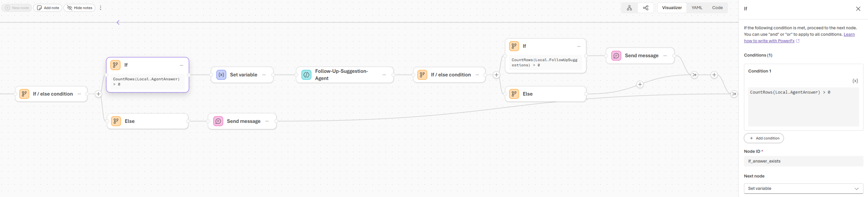Click the Node ID input field
The height and width of the screenshot is (197, 868).
[803, 161]
